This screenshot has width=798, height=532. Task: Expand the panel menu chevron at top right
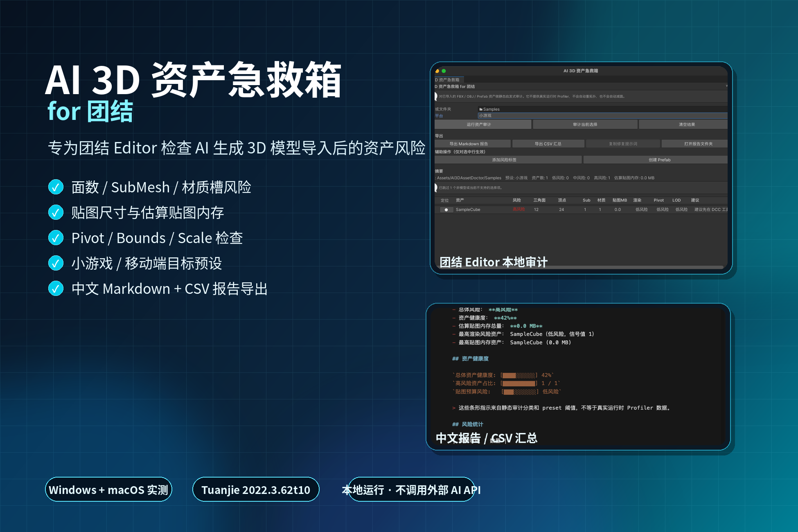[726, 86]
